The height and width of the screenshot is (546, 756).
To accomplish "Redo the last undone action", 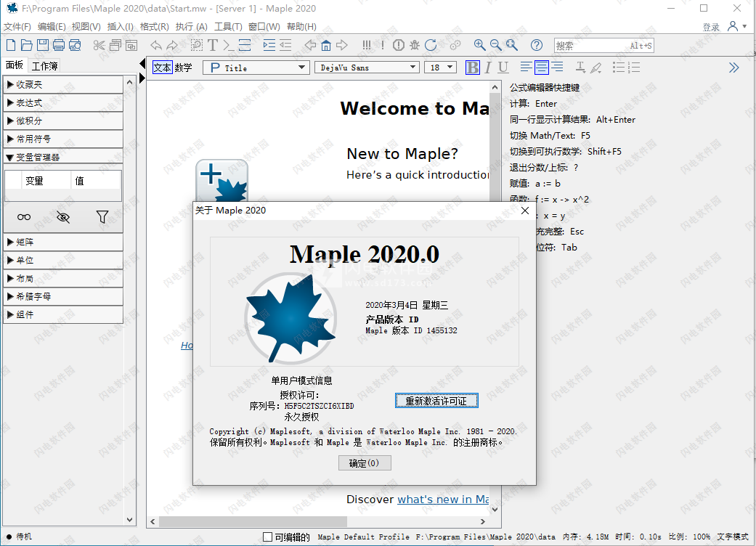I will (x=172, y=45).
